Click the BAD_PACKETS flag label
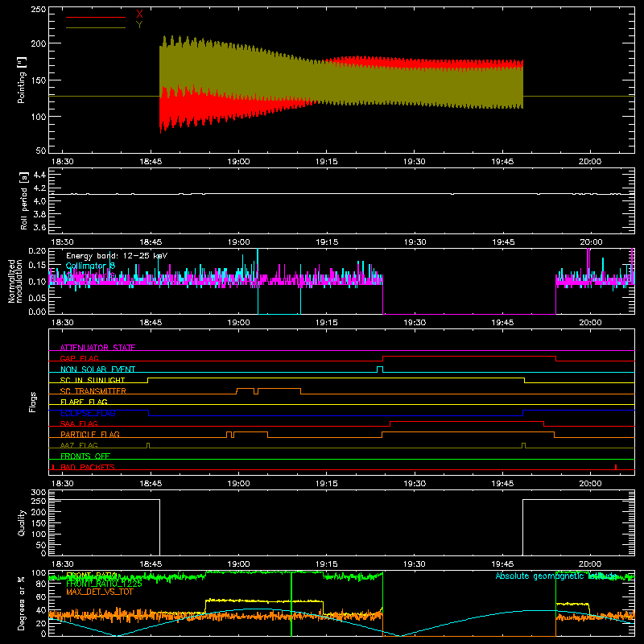 click(88, 467)
